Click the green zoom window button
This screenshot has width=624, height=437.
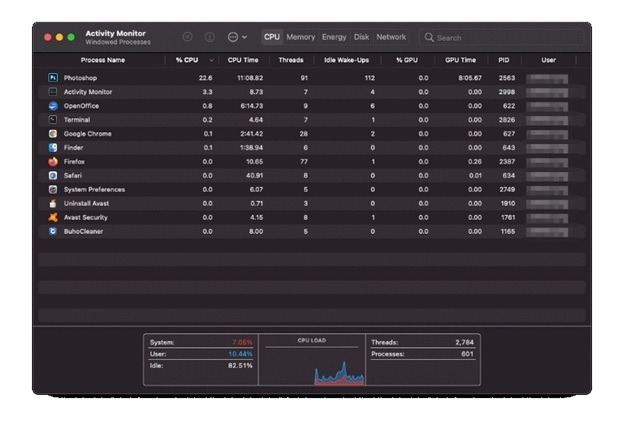click(x=71, y=37)
